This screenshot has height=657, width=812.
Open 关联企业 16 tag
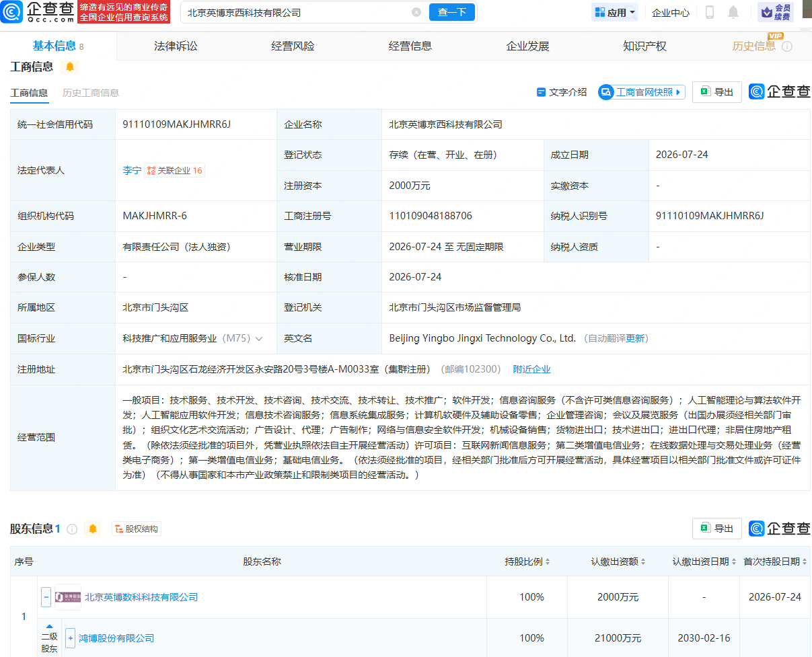click(x=175, y=170)
